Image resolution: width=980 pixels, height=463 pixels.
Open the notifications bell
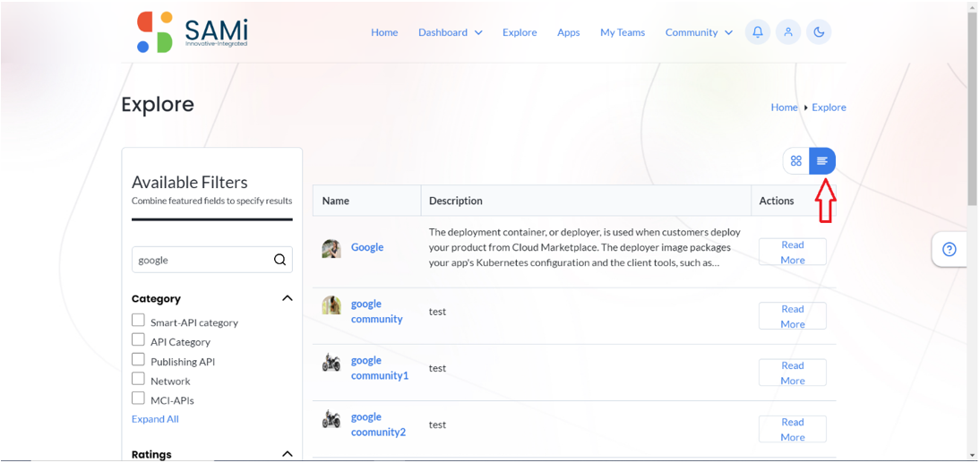coord(758,32)
